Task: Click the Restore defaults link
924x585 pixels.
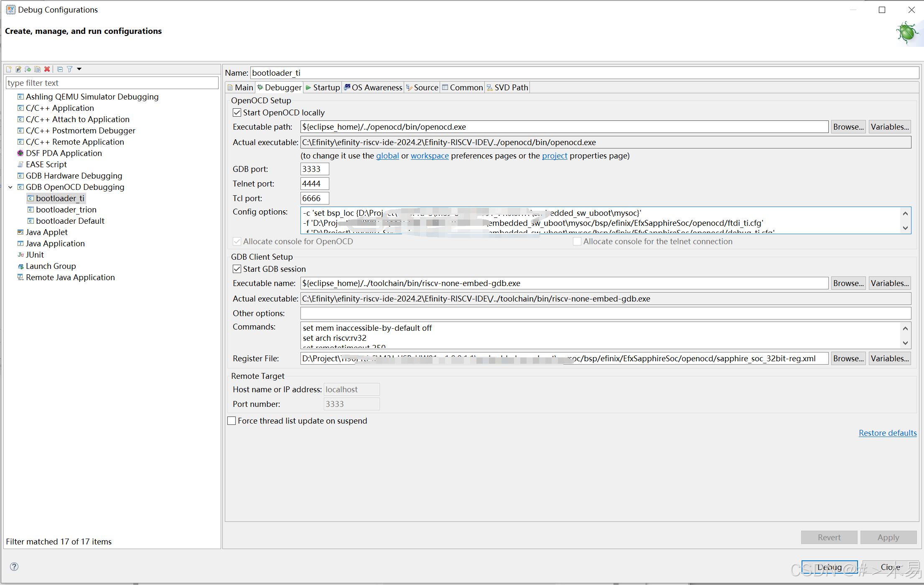Action: 888,433
